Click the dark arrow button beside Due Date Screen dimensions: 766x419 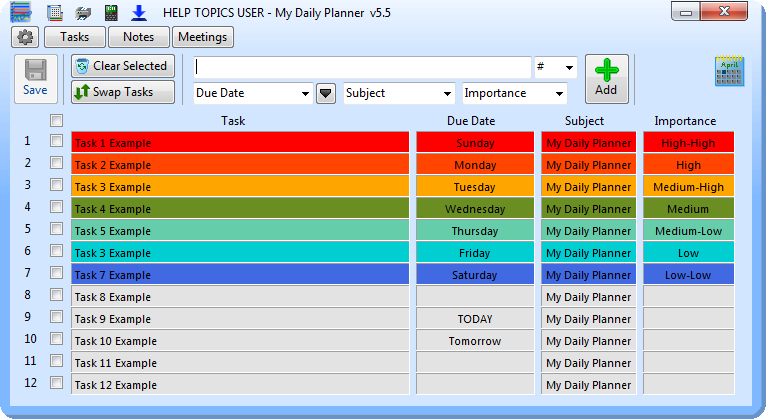326,93
